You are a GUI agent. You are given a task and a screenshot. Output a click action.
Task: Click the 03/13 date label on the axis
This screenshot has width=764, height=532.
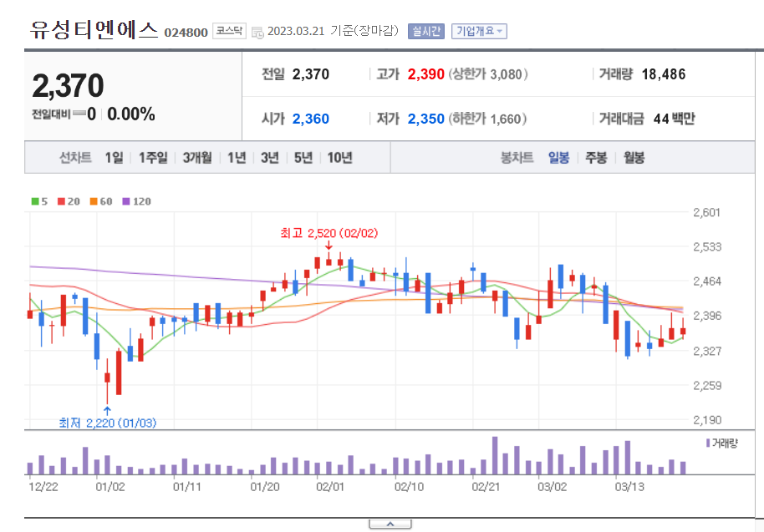(x=629, y=487)
